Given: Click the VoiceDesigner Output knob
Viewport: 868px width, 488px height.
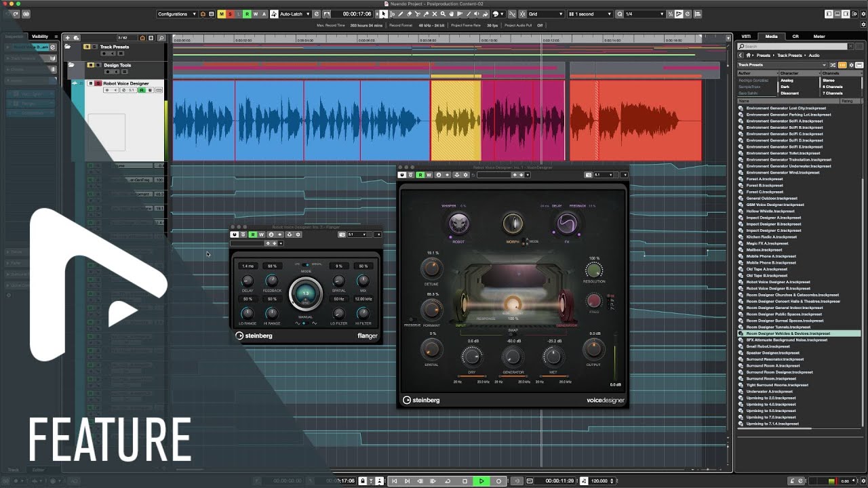Looking at the screenshot, I should tap(593, 348).
